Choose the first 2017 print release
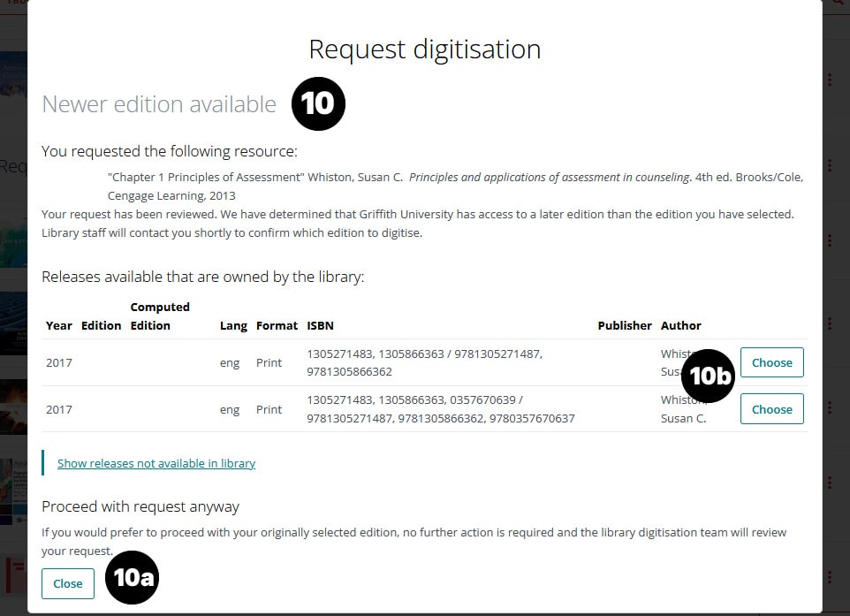The image size is (850, 616). point(771,362)
